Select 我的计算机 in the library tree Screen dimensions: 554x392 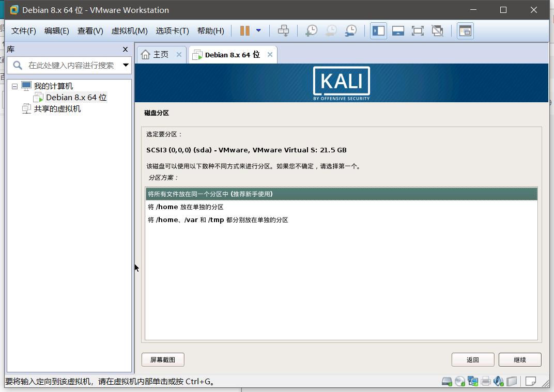point(53,86)
